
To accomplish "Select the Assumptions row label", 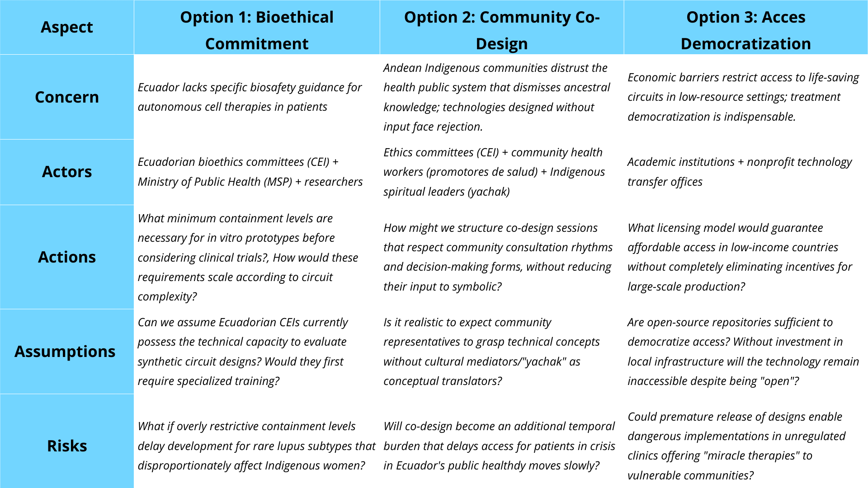I will [x=65, y=352].
